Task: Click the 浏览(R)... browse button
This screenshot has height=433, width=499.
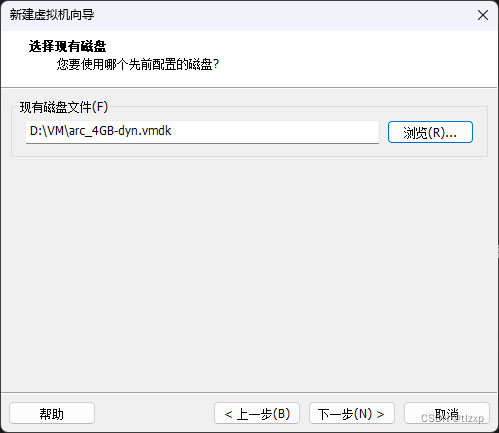Action: [x=430, y=132]
